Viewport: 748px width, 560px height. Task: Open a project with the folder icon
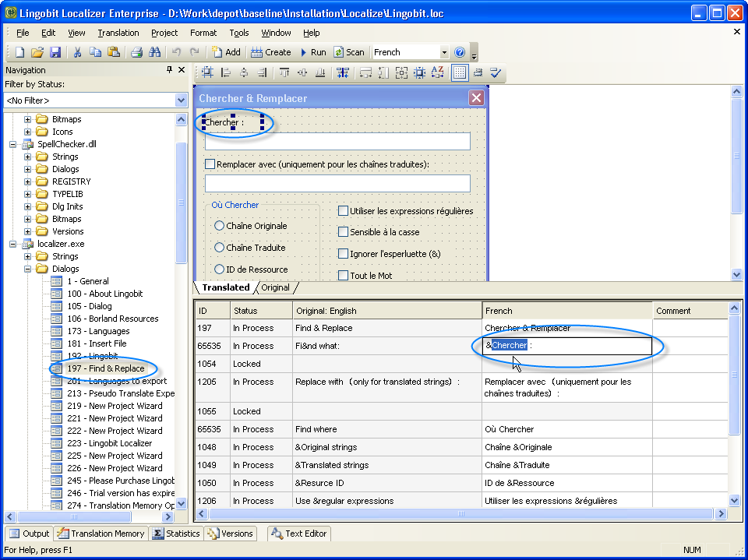[x=37, y=52]
